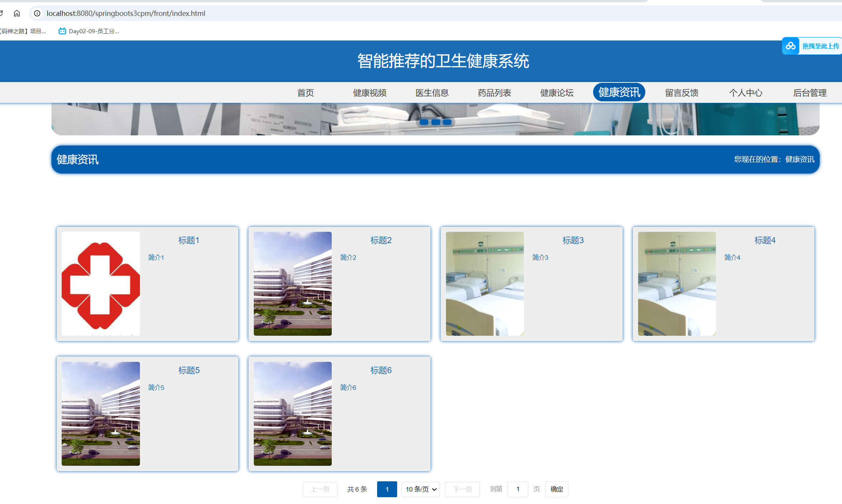Go to 个人中心 from the navigation
This screenshot has height=504, width=842.
(745, 93)
